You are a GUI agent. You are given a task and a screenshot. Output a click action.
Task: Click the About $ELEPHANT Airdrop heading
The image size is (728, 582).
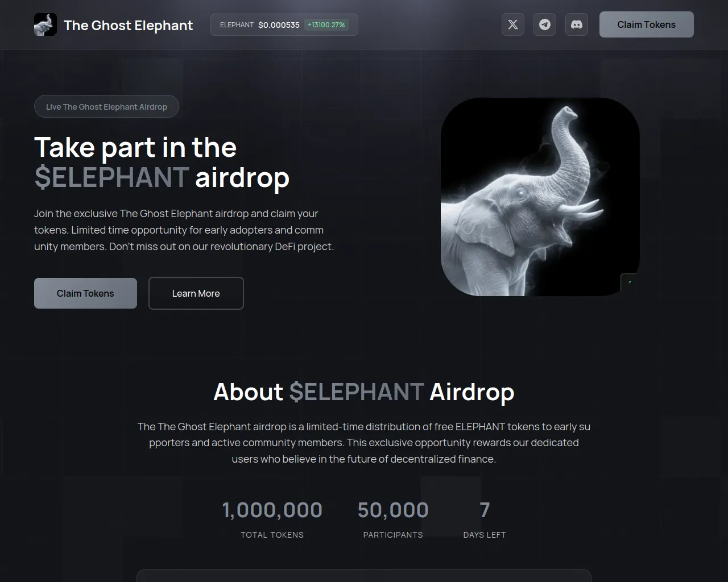pos(364,392)
